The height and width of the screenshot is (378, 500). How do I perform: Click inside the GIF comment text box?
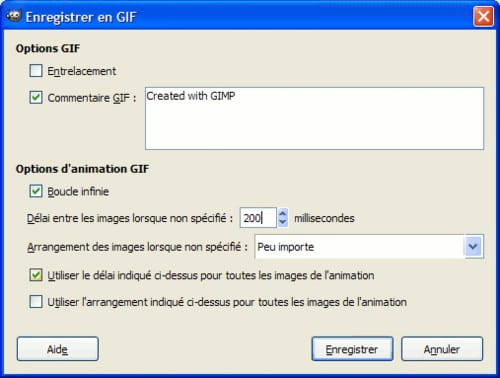[314, 118]
